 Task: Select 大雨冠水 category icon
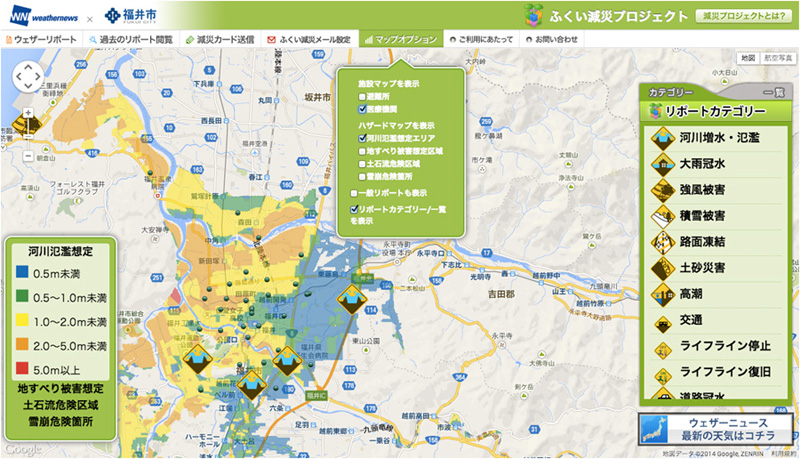pos(663,164)
